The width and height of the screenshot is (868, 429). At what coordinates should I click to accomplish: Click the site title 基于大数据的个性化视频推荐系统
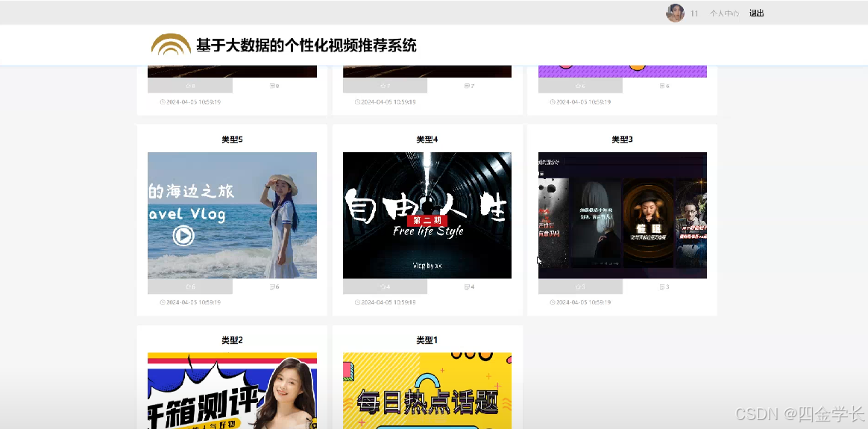(306, 45)
